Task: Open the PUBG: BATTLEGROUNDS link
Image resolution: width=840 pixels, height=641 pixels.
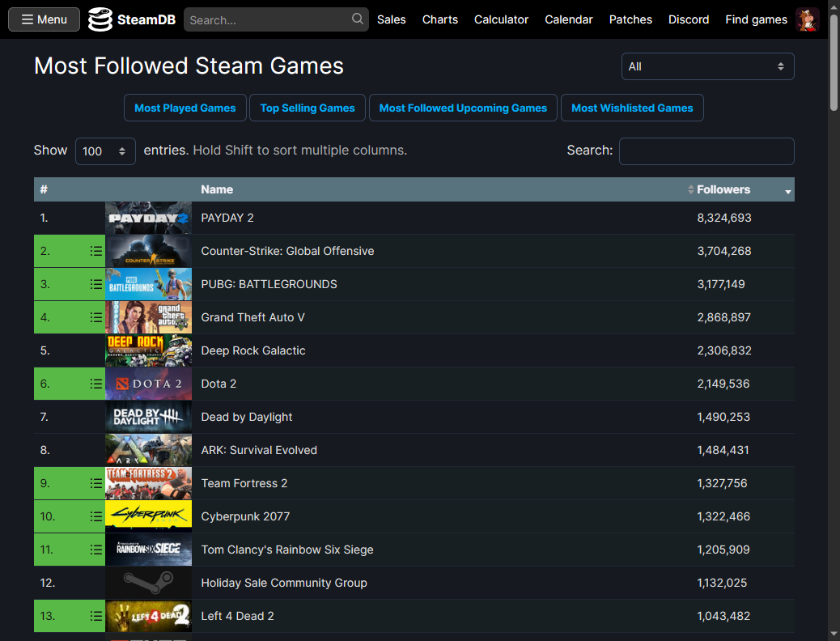Action: pos(269,284)
